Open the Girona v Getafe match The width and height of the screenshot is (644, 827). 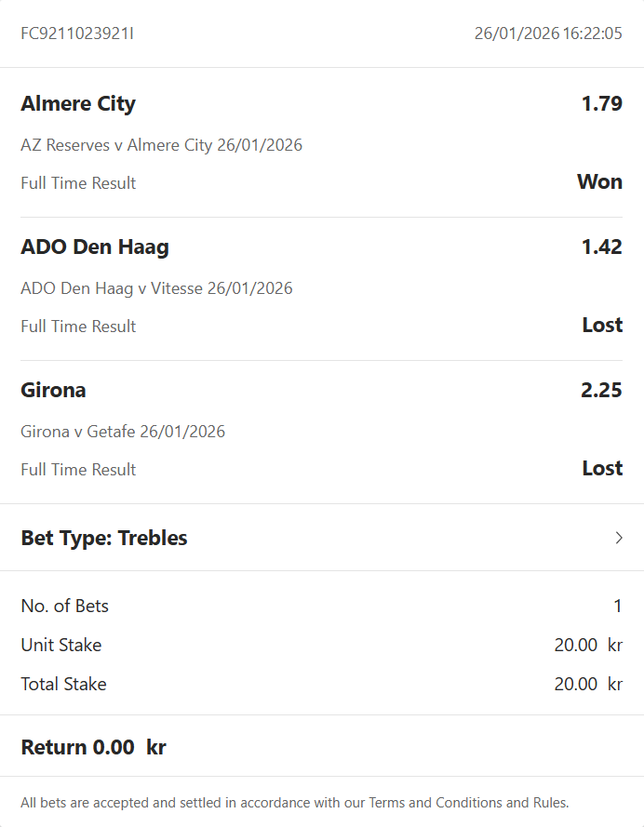coord(123,432)
